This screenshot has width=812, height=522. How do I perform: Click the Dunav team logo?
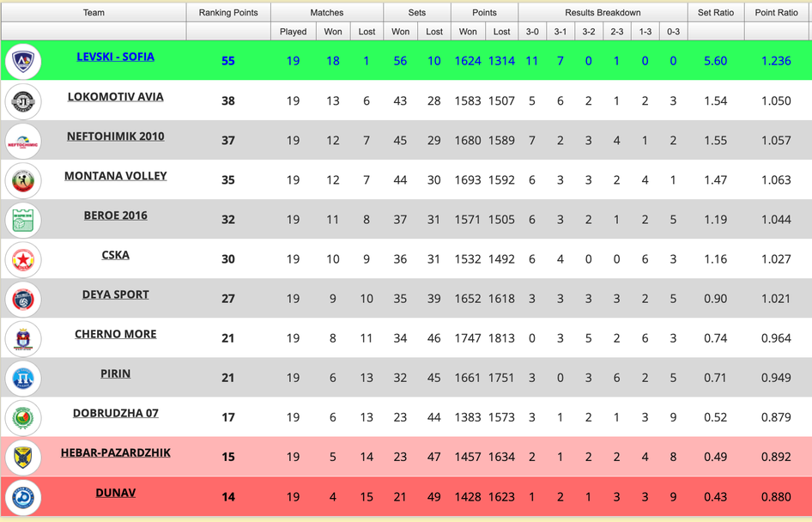23,497
